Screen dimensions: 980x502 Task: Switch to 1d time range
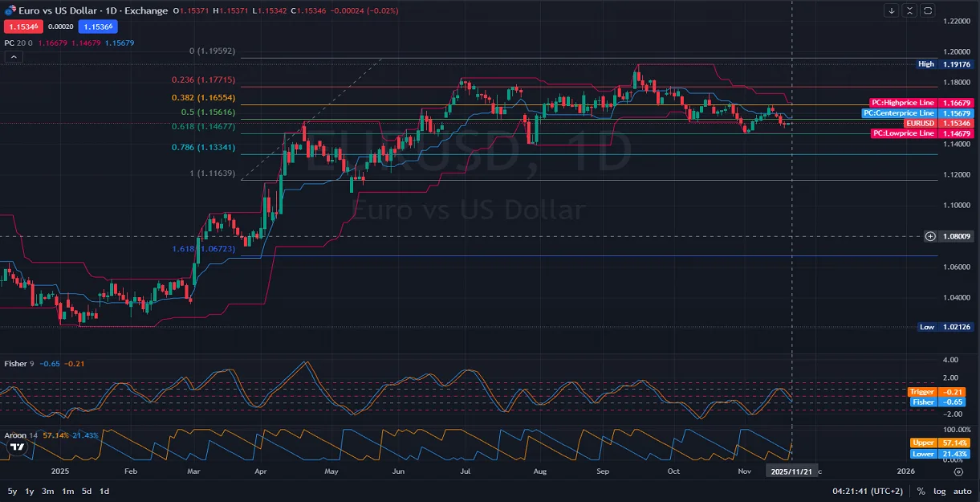tap(104, 491)
